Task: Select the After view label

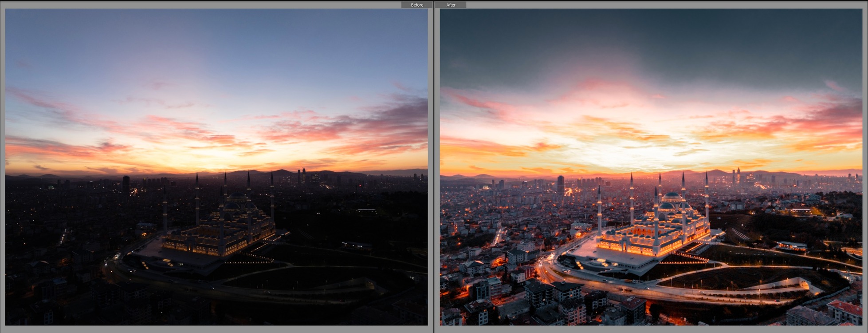Action: click(x=451, y=5)
